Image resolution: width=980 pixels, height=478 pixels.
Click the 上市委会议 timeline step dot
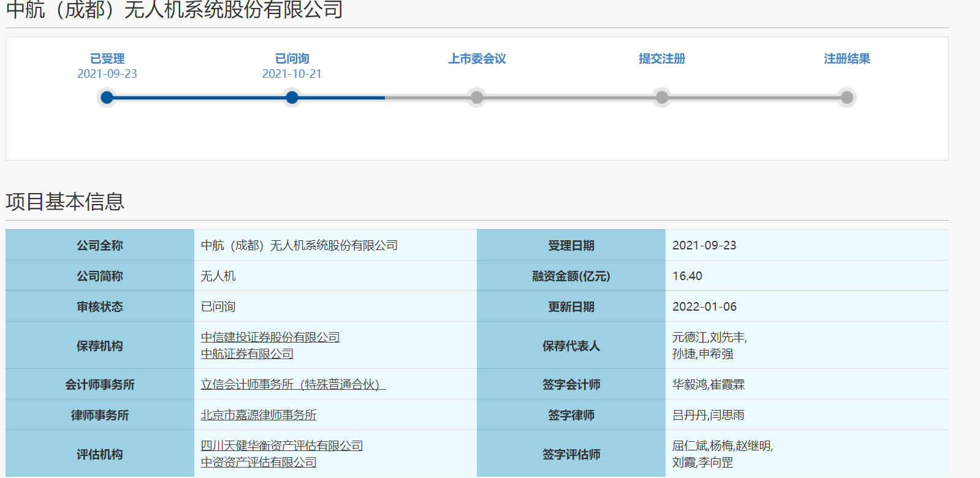tap(477, 97)
